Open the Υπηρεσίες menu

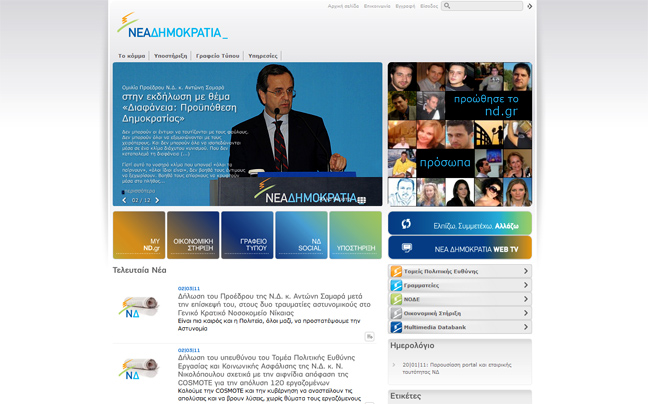tap(263, 56)
